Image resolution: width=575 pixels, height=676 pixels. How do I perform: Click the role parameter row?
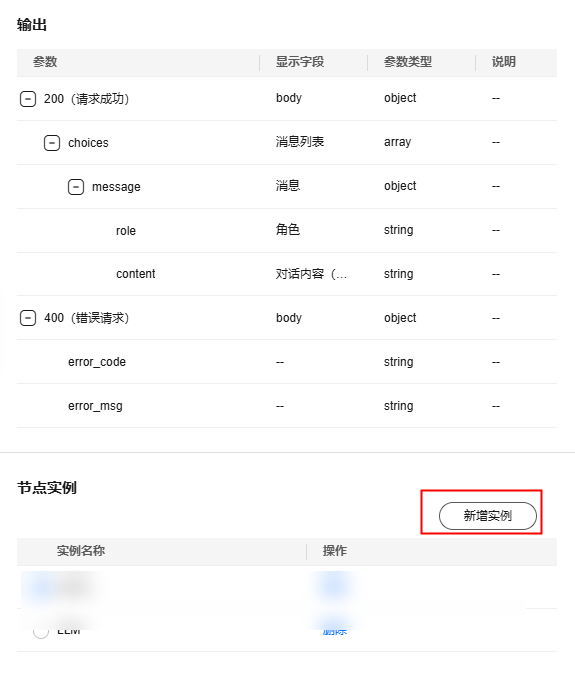click(287, 231)
